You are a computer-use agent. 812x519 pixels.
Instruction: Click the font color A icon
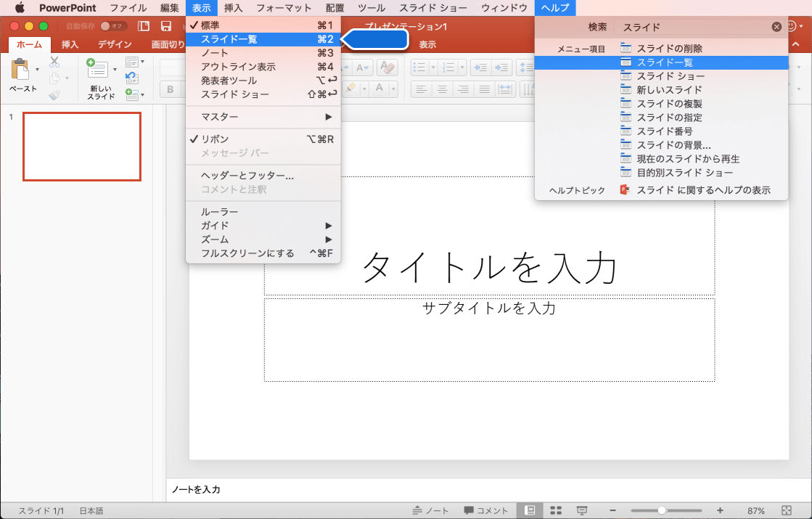tap(380, 89)
